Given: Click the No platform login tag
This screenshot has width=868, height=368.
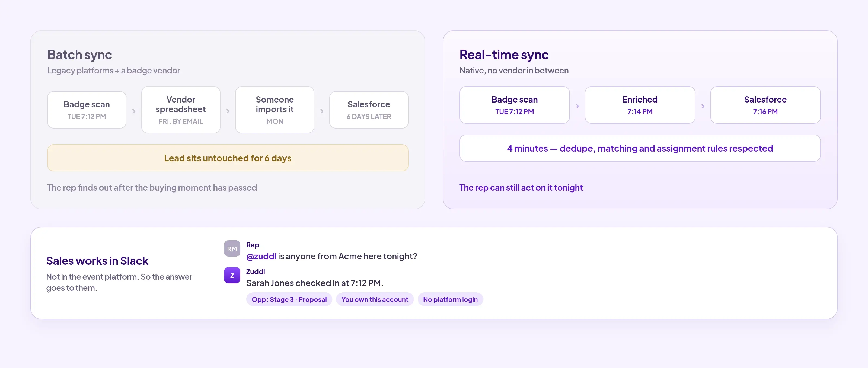Looking at the screenshot, I should (x=450, y=299).
